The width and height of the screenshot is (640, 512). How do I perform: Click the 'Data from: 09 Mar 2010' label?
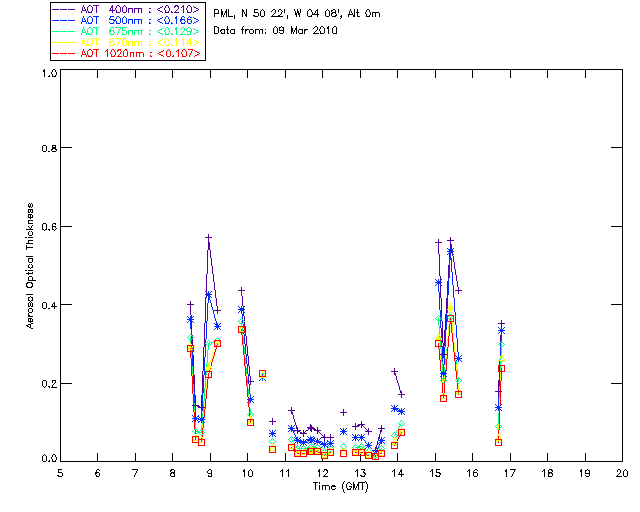[x=275, y=31]
